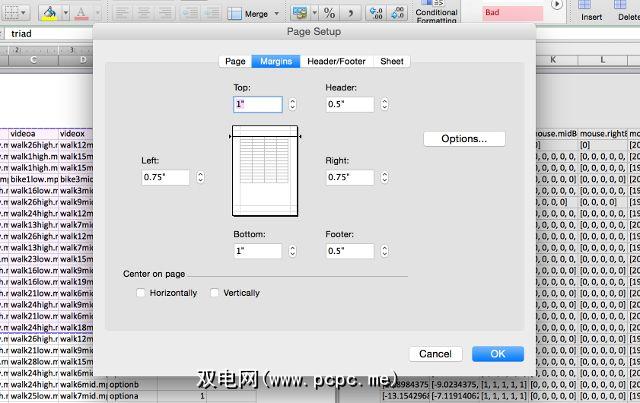The image size is (640, 403).
Task: Click the Header margin field
Action: point(350,105)
